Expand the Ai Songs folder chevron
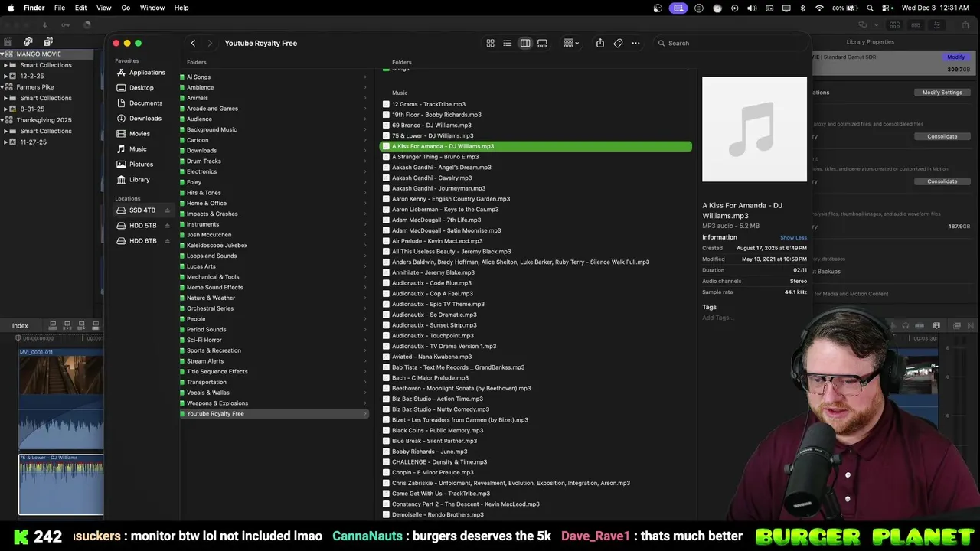 tap(365, 77)
